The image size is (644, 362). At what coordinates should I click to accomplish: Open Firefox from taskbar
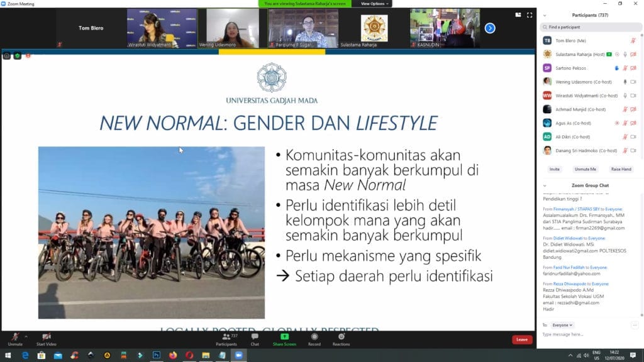173,355
